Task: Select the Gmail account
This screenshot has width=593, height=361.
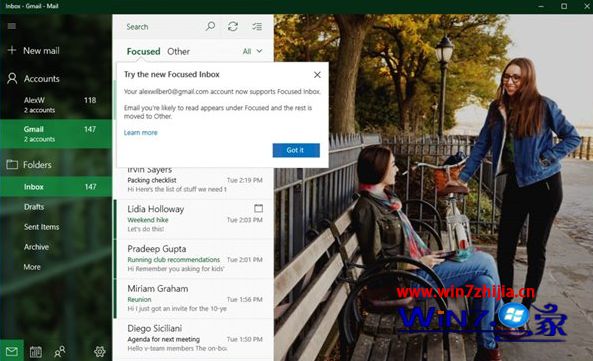Action: (x=56, y=134)
